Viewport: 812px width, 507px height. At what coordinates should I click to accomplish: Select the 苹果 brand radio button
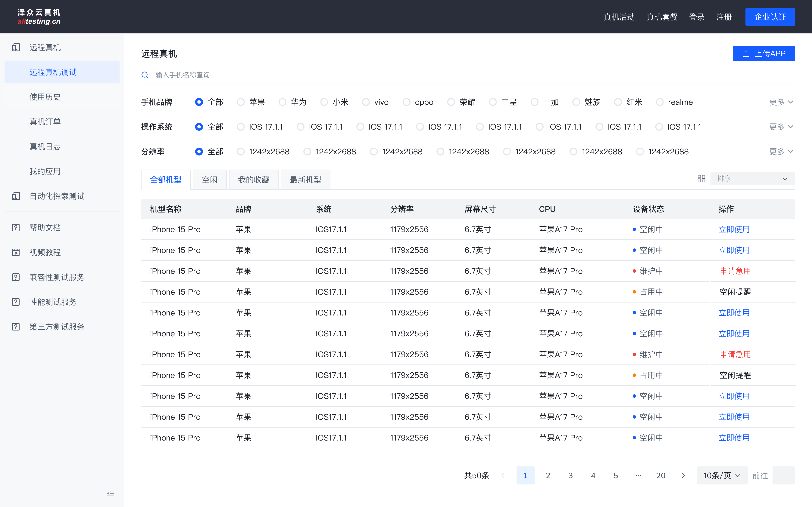[241, 102]
